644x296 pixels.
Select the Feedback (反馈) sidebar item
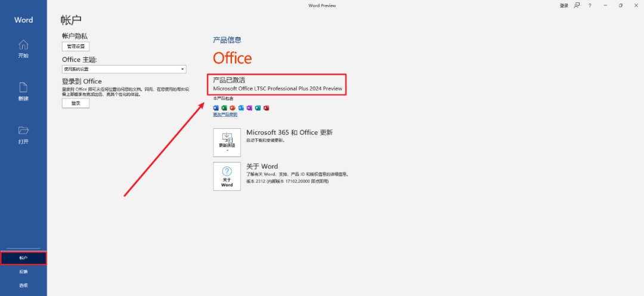point(23,272)
